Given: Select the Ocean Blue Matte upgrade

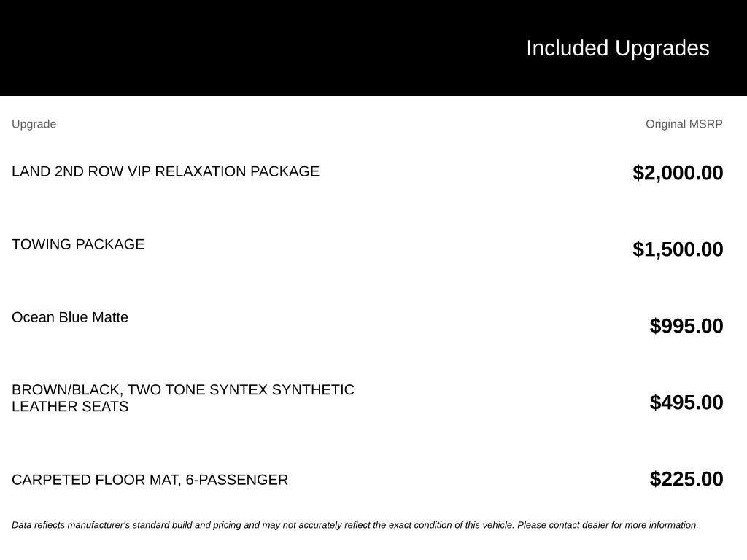Looking at the screenshot, I should pos(70,317).
